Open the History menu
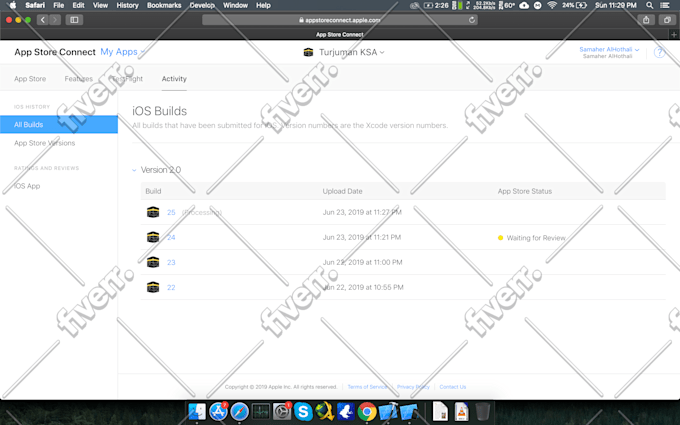 pos(127,5)
